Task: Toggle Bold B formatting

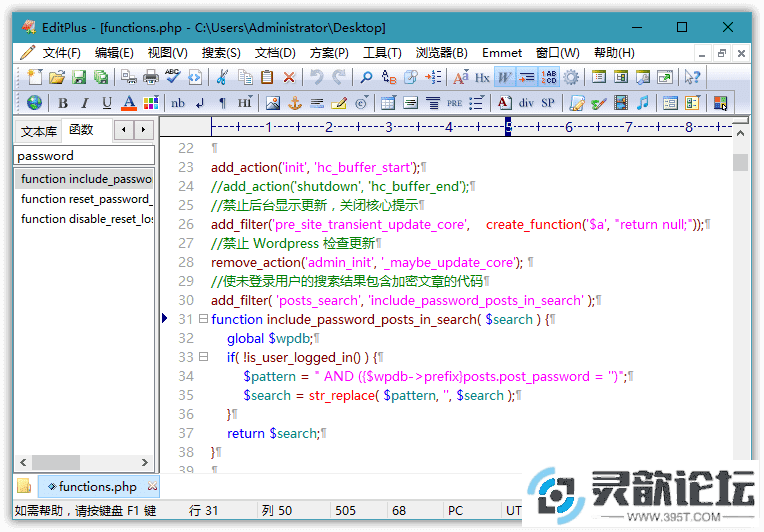Action: tap(63, 103)
